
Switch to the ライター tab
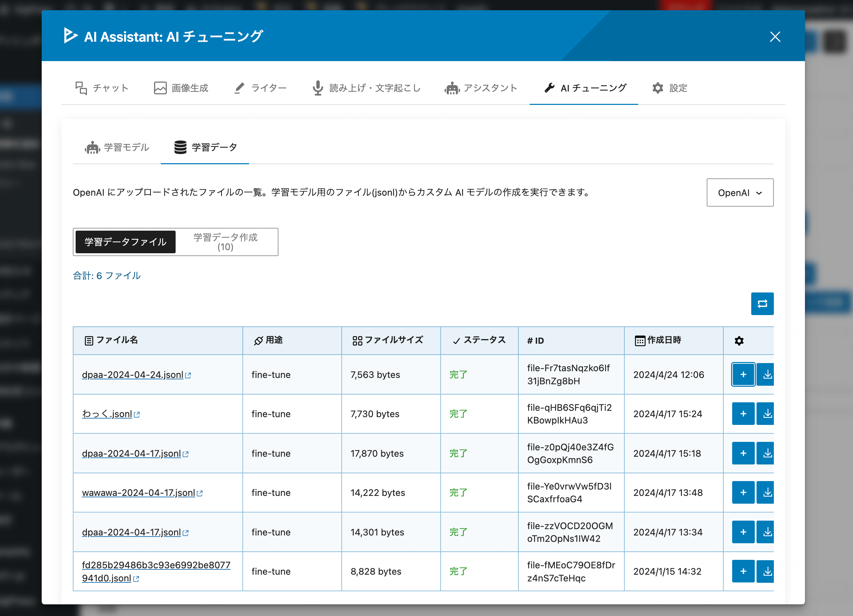click(260, 88)
